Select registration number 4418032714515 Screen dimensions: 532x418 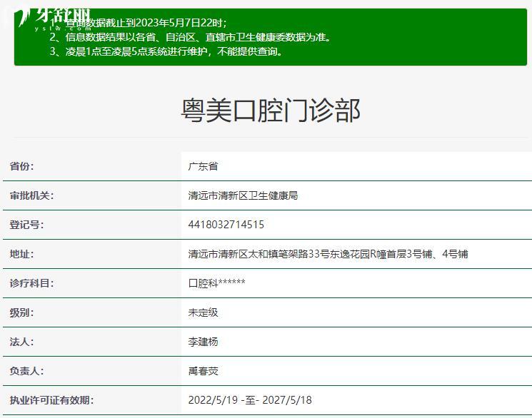point(226,225)
